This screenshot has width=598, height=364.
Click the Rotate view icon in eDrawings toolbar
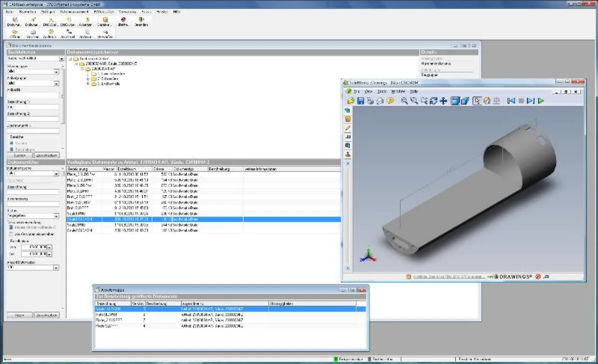[x=434, y=101]
